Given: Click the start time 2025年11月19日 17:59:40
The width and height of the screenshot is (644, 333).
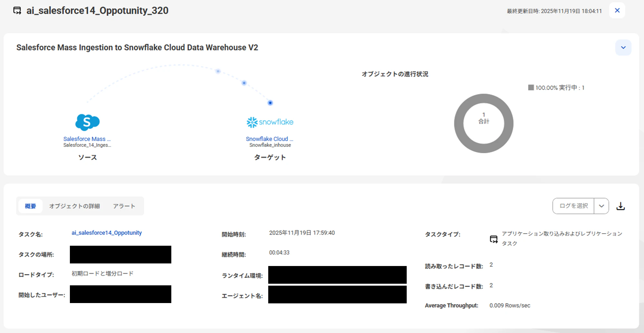Looking at the screenshot, I should [302, 233].
